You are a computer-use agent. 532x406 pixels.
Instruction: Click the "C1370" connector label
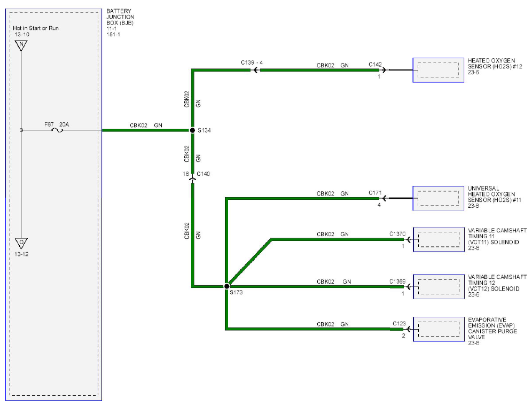click(x=397, y=234)
